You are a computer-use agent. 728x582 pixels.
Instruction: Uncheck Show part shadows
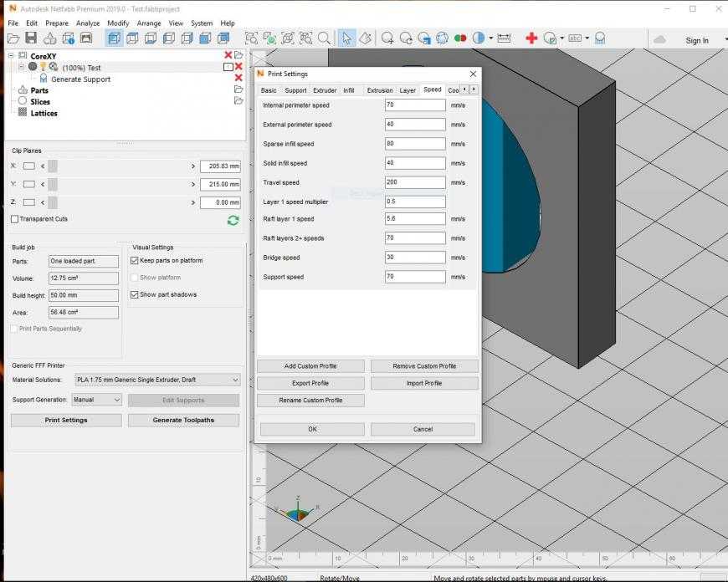[x=134, y=294]
